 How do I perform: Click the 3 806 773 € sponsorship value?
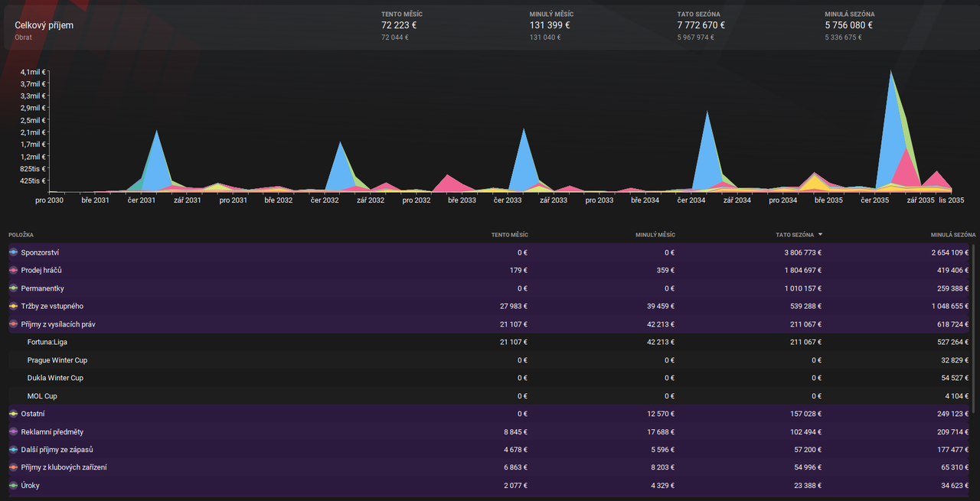tap(804, 252)
